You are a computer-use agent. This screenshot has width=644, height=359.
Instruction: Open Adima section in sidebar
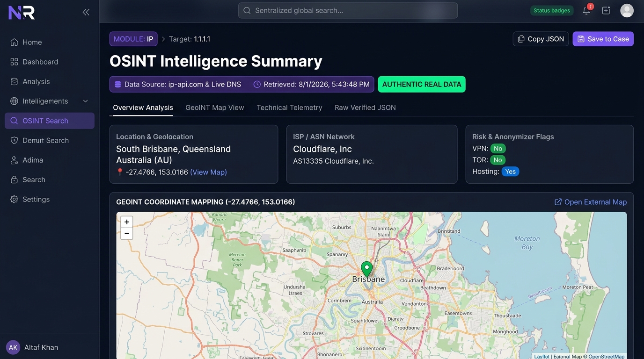pos(50,160)
